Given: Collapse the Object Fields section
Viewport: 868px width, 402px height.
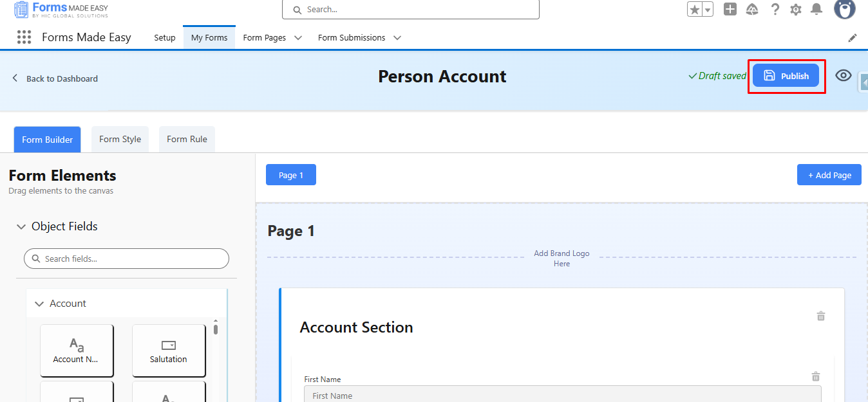Looking at the screenshot, I should pos(21,226).
